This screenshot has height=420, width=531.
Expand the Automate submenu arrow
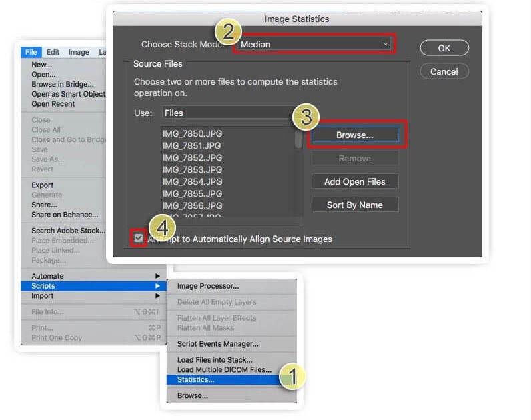tap(158, 276)
